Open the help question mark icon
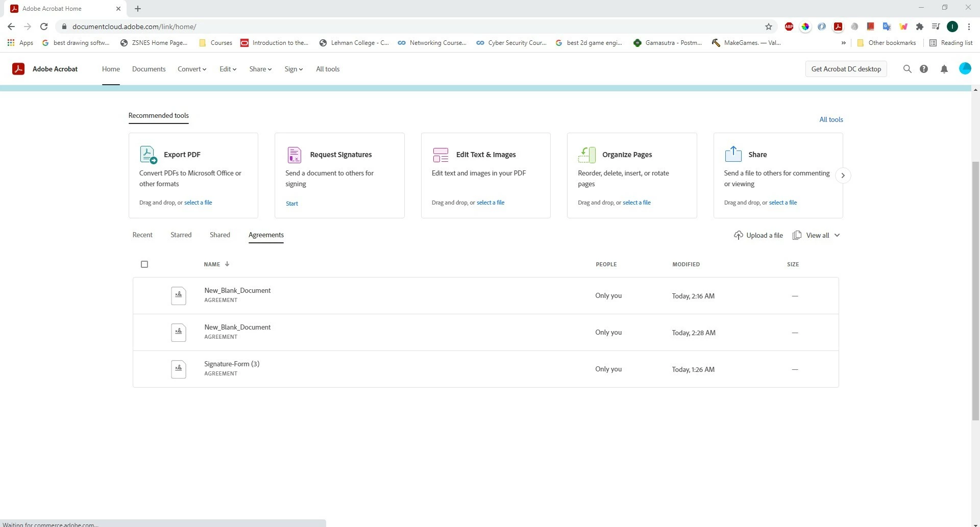980x527 pixels. click(924, 69)
